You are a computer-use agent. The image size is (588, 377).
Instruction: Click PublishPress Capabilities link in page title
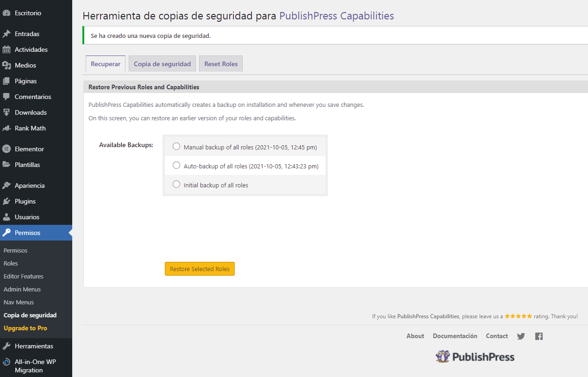337,16
